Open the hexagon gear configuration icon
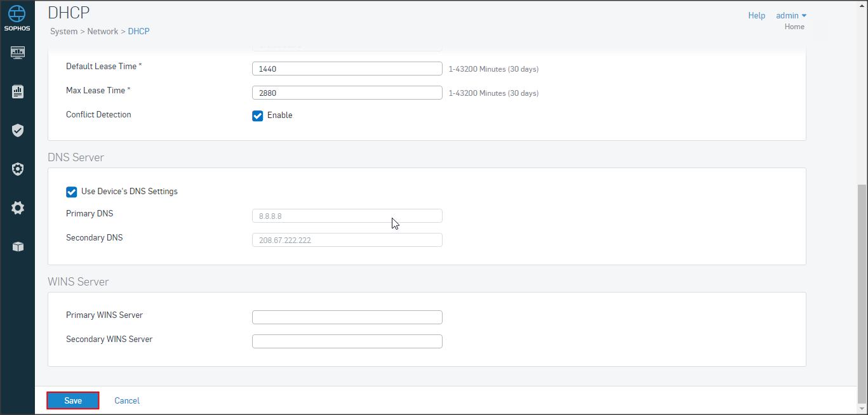The width and height of the screenshot is (868, 415). (18, 169)
